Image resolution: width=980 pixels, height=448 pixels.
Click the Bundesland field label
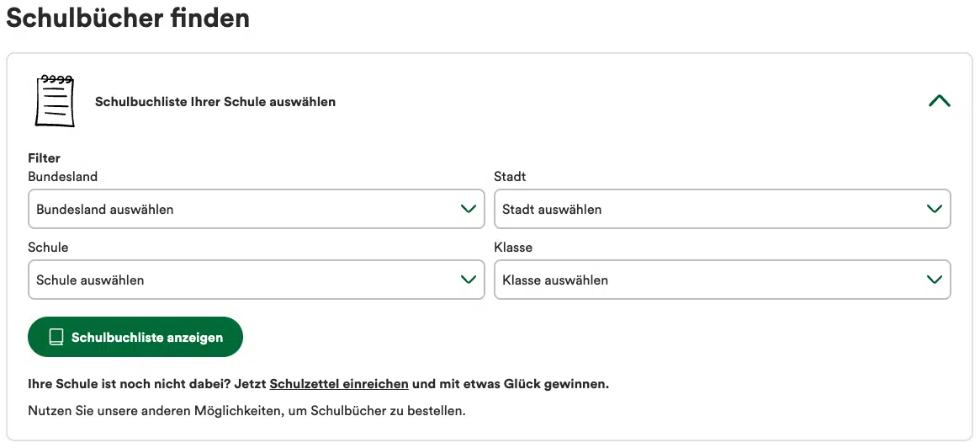click(62, 177)
